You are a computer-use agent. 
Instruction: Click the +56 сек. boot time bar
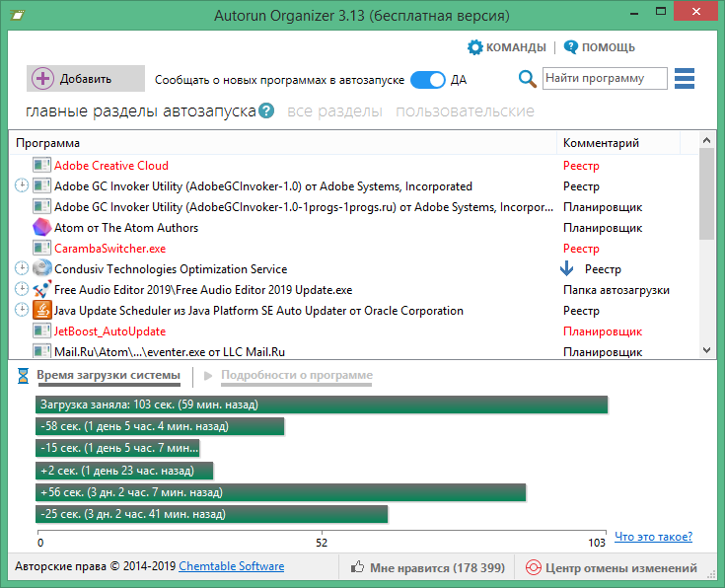(281, 492)
